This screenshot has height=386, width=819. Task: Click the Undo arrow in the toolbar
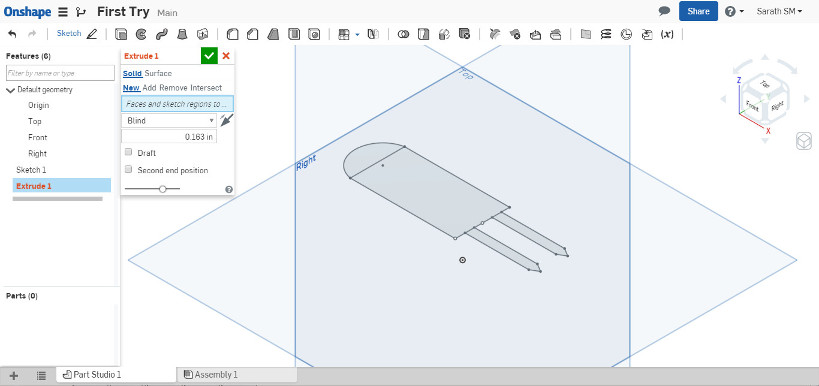[x=13, y=34]
